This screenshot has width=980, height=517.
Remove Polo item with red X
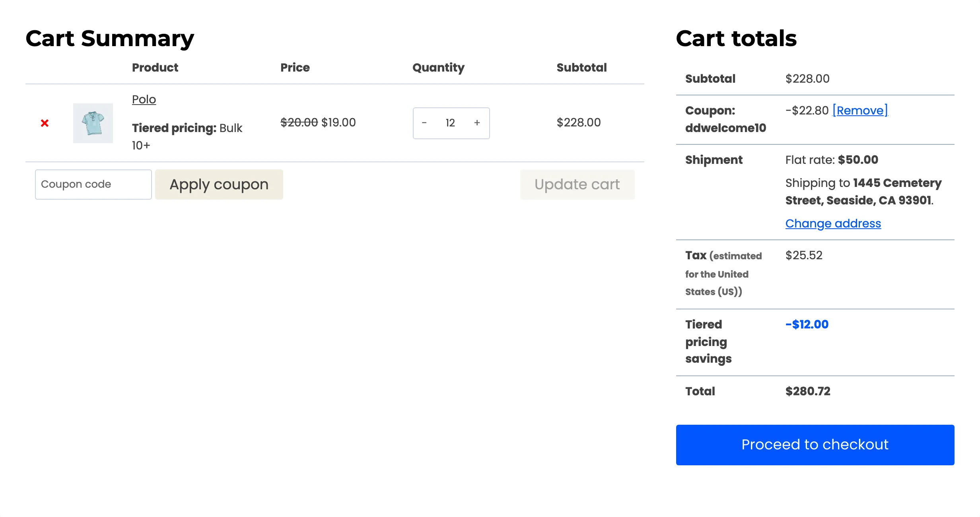pos(45,123)
